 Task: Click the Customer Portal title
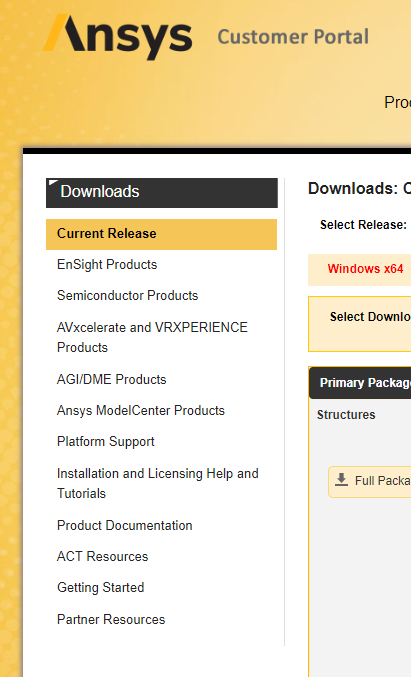point(293,37)
